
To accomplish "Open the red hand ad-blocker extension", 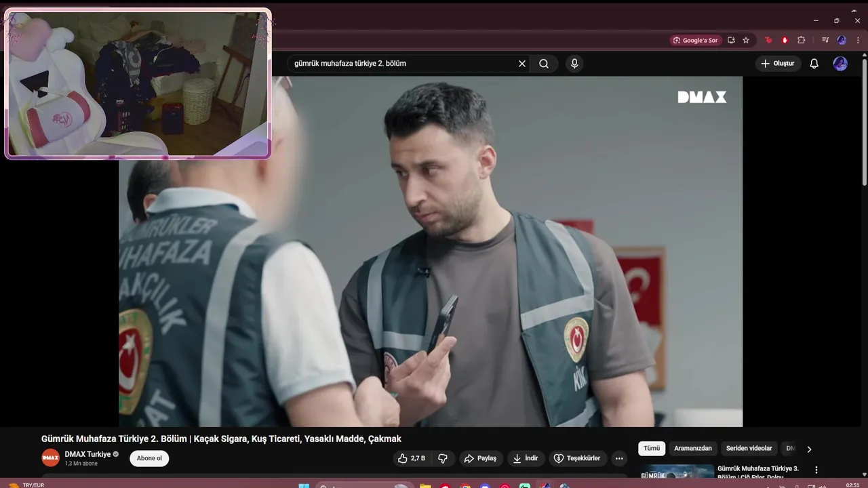I will click(785, 41).
